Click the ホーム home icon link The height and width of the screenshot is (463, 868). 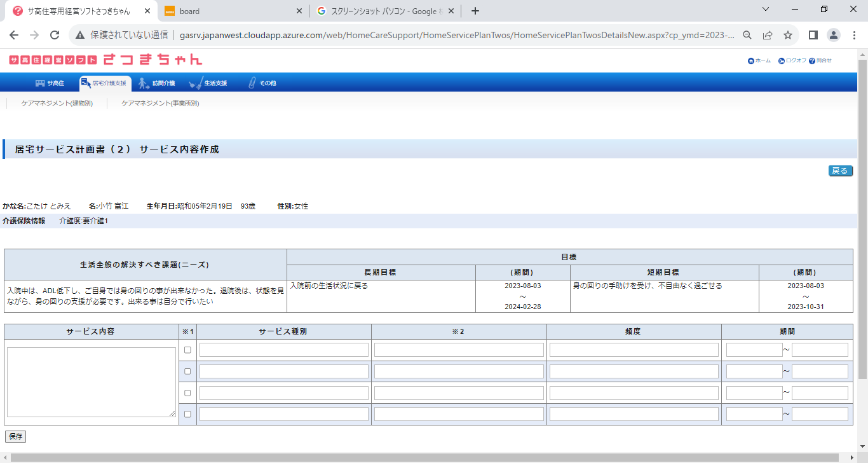[751, 61]
